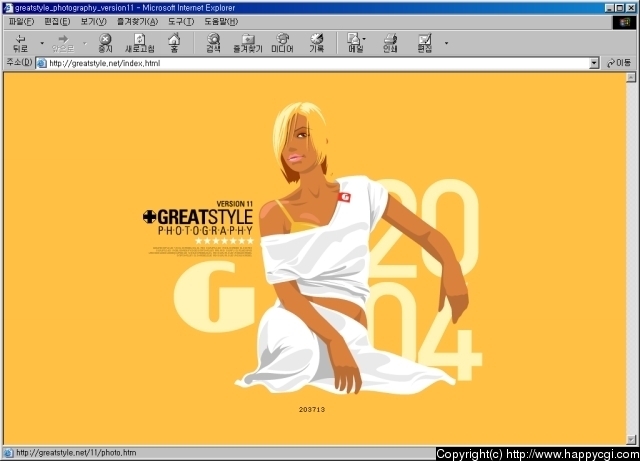The height and width of the screenshot is (461, 640).
Task: Click the 메일 mail toolbar icon
Action: pos(354,43)
